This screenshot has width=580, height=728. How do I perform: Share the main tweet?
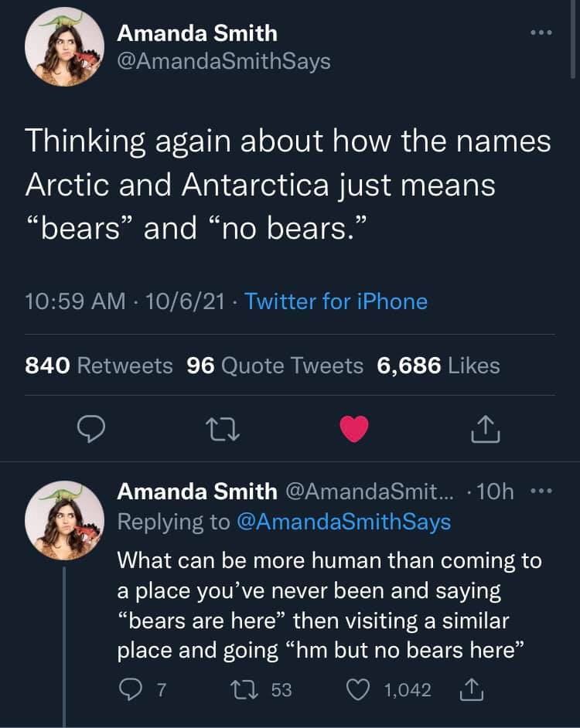tap(486, 429)
